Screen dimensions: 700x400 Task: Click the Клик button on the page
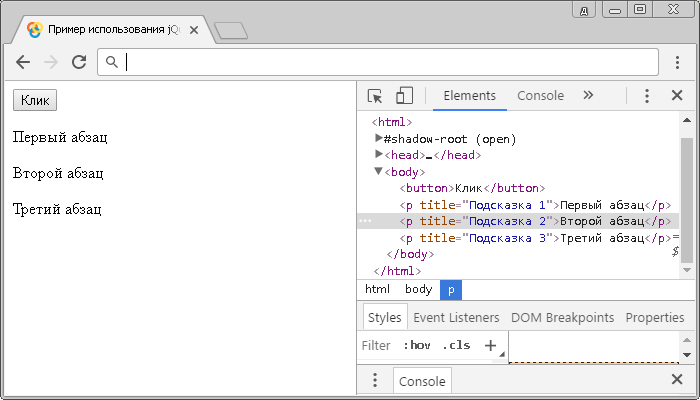pos(35,100)
